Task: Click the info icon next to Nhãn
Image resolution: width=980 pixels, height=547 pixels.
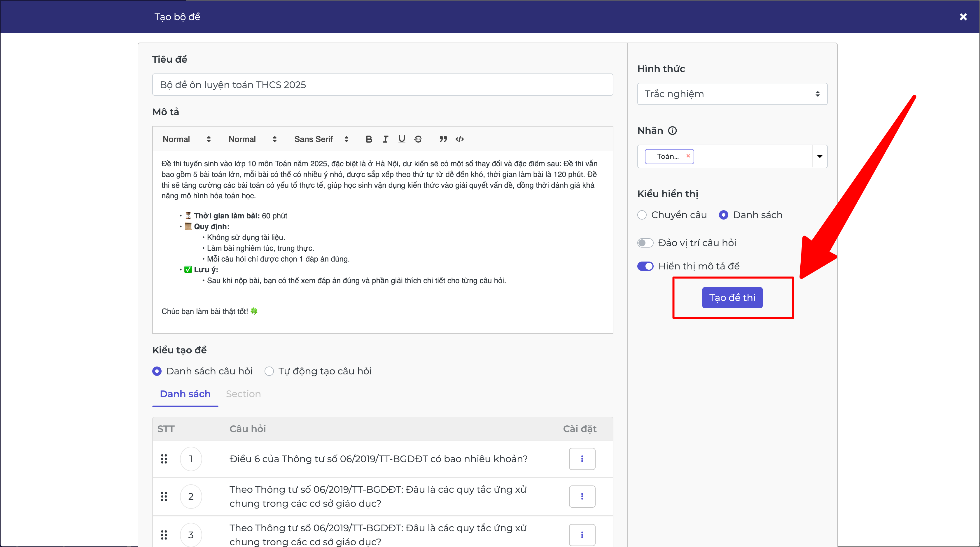Action: coord(672,131)
